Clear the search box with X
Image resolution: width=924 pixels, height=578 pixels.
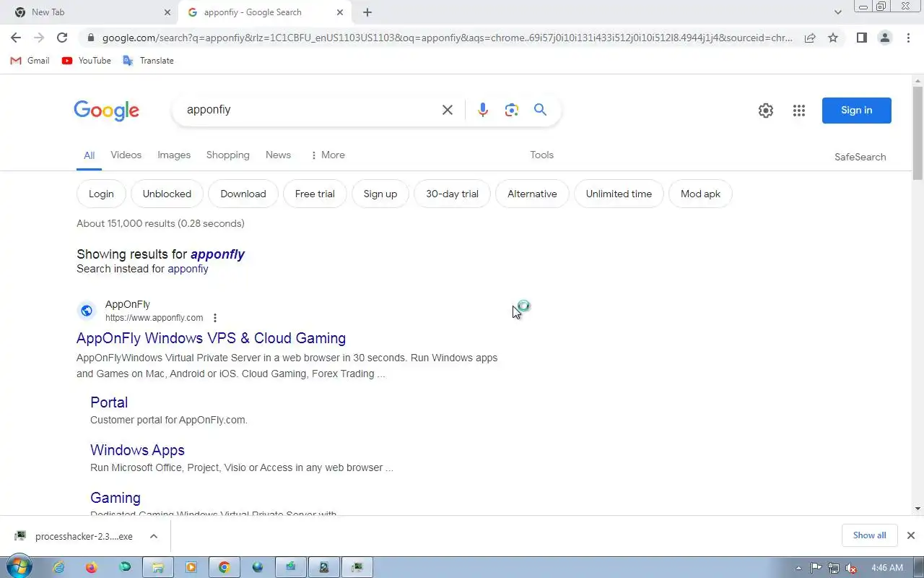(x=448, y=110)
